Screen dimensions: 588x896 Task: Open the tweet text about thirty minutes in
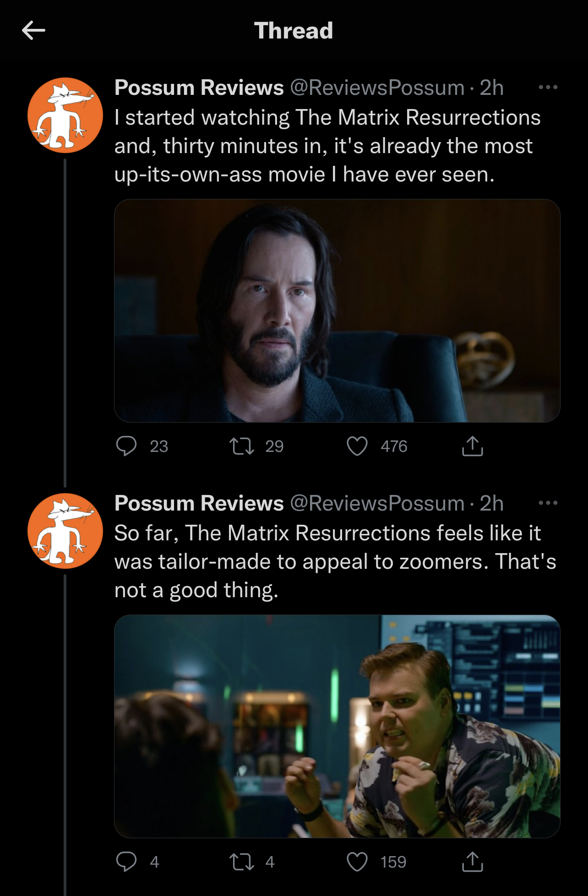point(327,146)
